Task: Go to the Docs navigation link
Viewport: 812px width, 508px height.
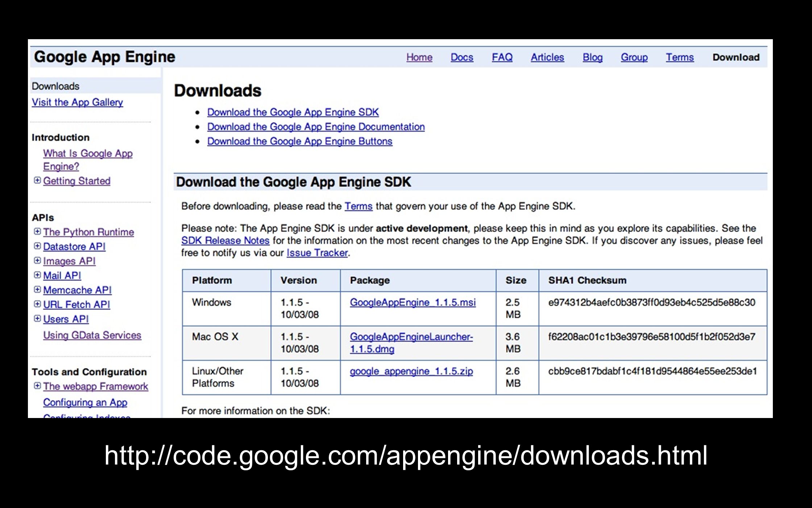Action: (x=462, y=57)
